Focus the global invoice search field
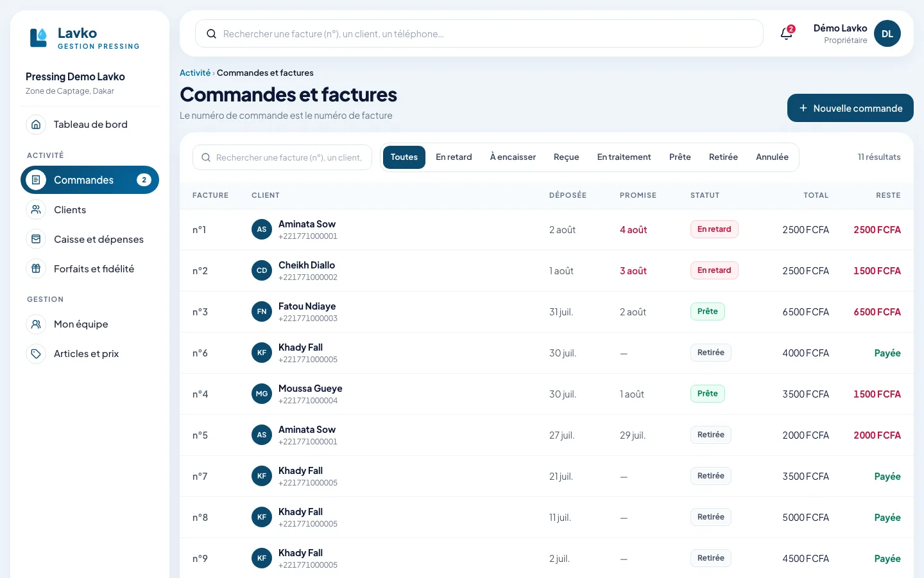 click(479, 33)
